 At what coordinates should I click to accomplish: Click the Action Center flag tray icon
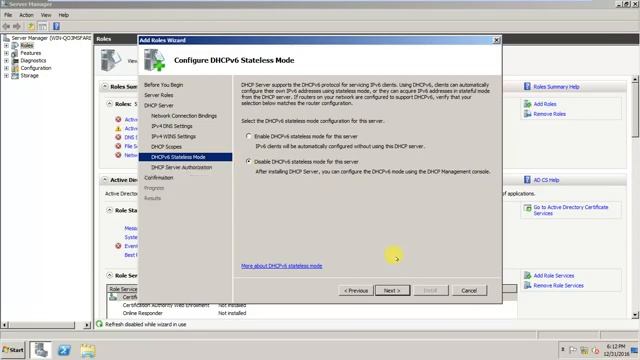pos(573,350)
